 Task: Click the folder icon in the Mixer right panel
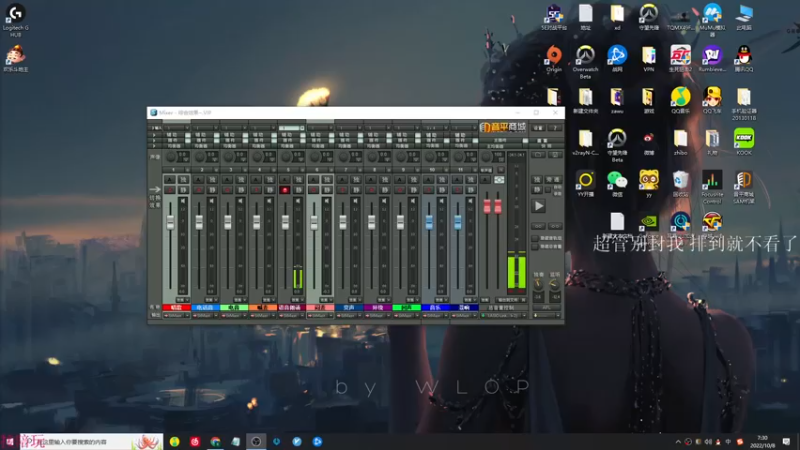coord(538,155)
